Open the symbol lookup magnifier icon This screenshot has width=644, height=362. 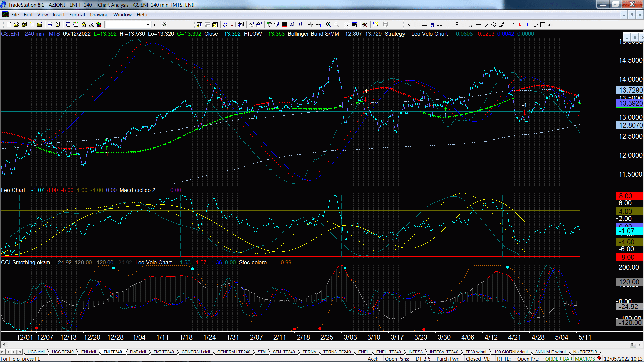[x=164, y=24]
